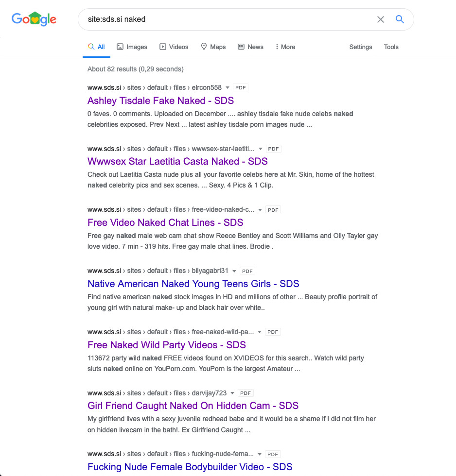Open the Videos results tab

click(174, 47)
